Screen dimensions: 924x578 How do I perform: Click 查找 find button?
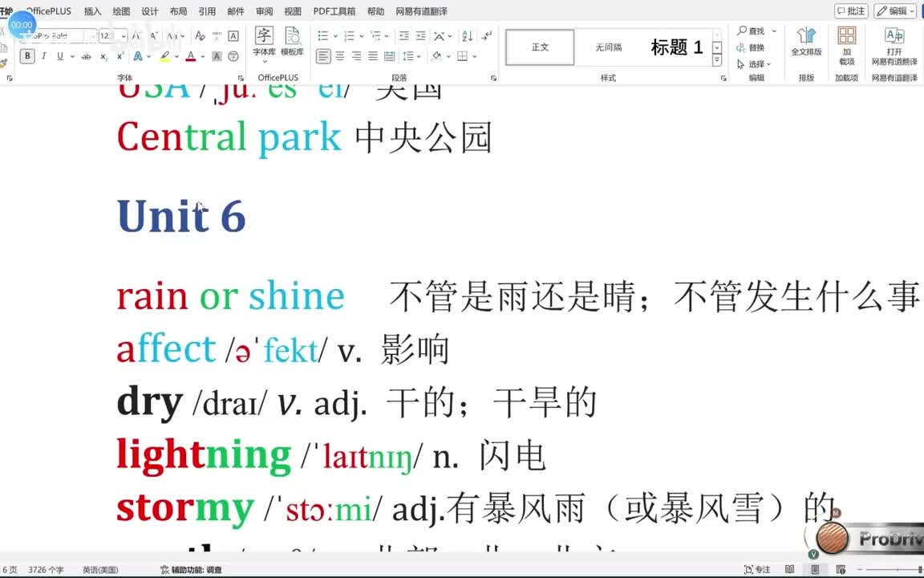point(752,31)
